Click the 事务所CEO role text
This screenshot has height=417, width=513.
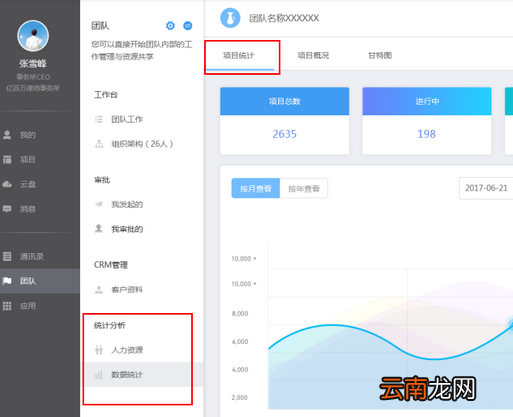pos(33,77)
